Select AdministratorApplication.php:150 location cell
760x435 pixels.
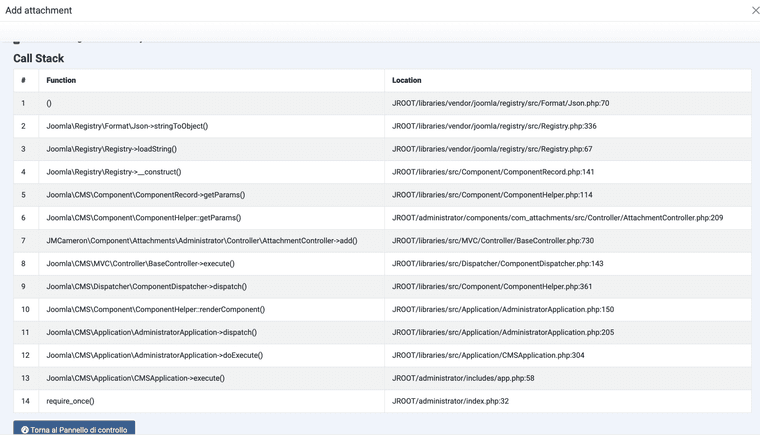pyautogui.click(x=568, y=309)
